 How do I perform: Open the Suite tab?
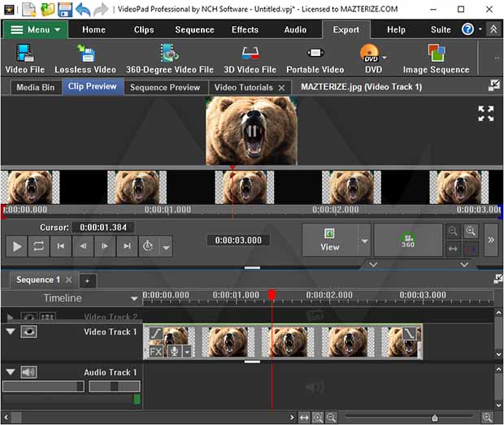pos(441,29)
